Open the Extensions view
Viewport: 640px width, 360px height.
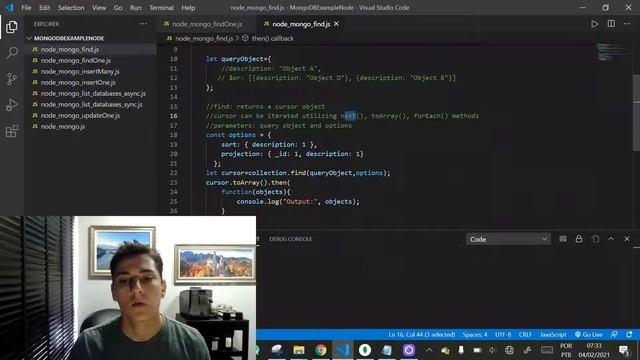coord(12,131)
